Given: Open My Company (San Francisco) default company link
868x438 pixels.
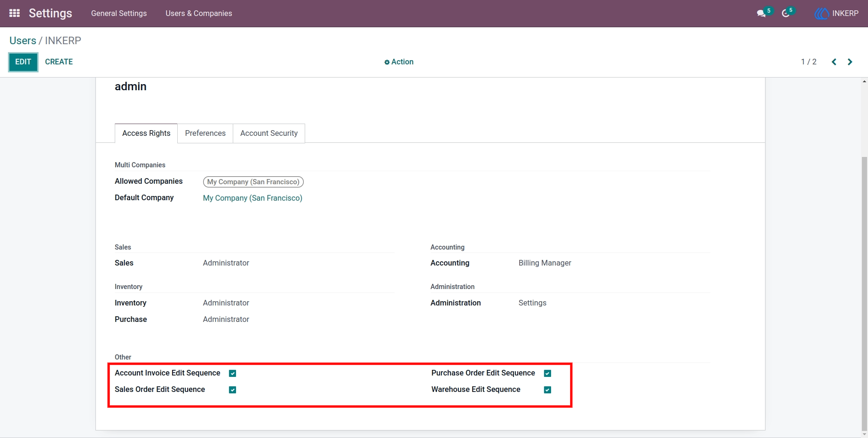Looking at the screenshot, I should pos(253,198).
